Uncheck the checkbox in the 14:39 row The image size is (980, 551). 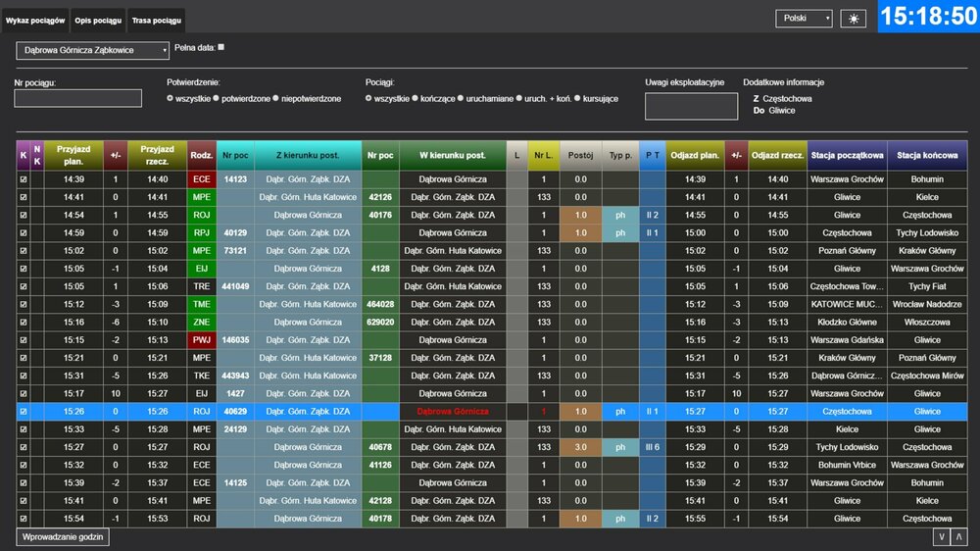[x=24, y=179]
